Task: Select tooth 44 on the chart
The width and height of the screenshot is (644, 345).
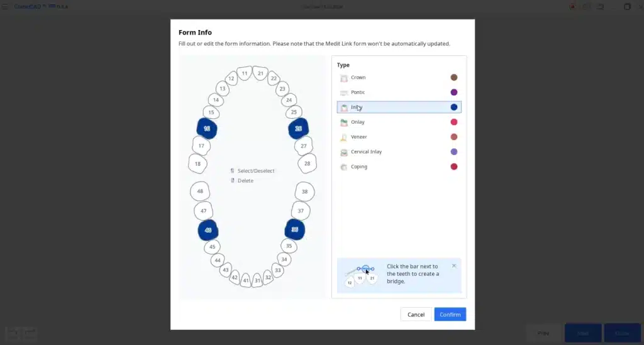Action: [x=218, y=260]
